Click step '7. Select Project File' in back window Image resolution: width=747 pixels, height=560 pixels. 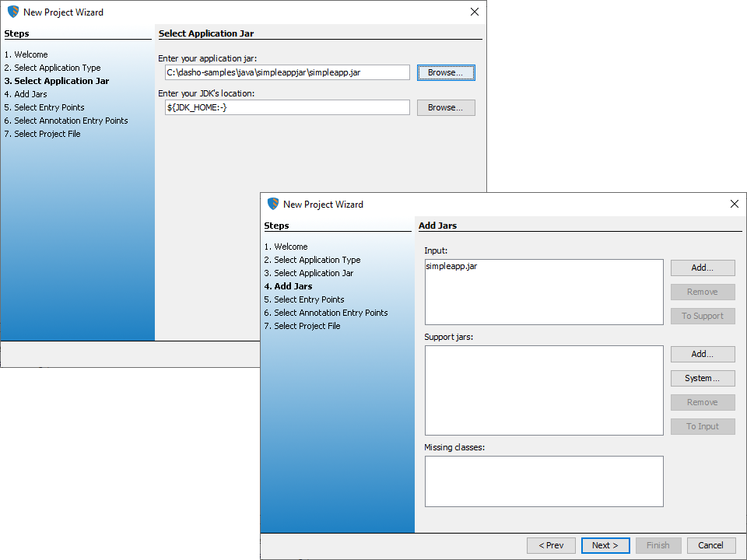point(42,134)
